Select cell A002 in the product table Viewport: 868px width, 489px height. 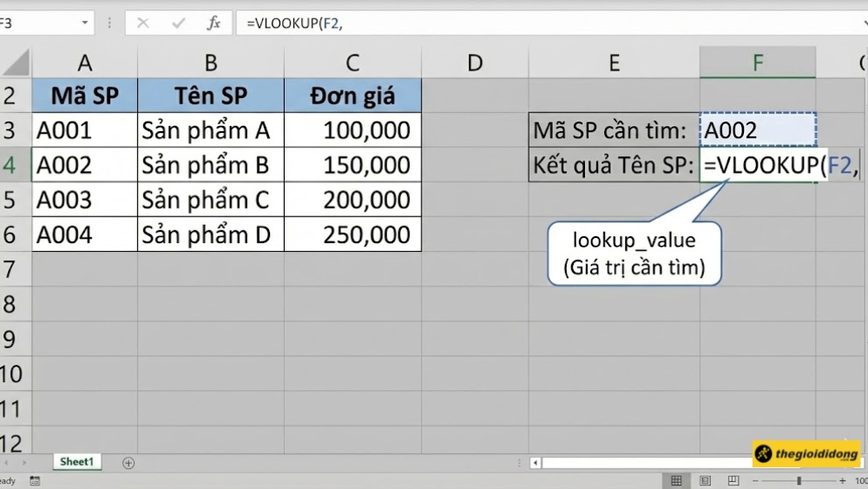coord(85,165)
